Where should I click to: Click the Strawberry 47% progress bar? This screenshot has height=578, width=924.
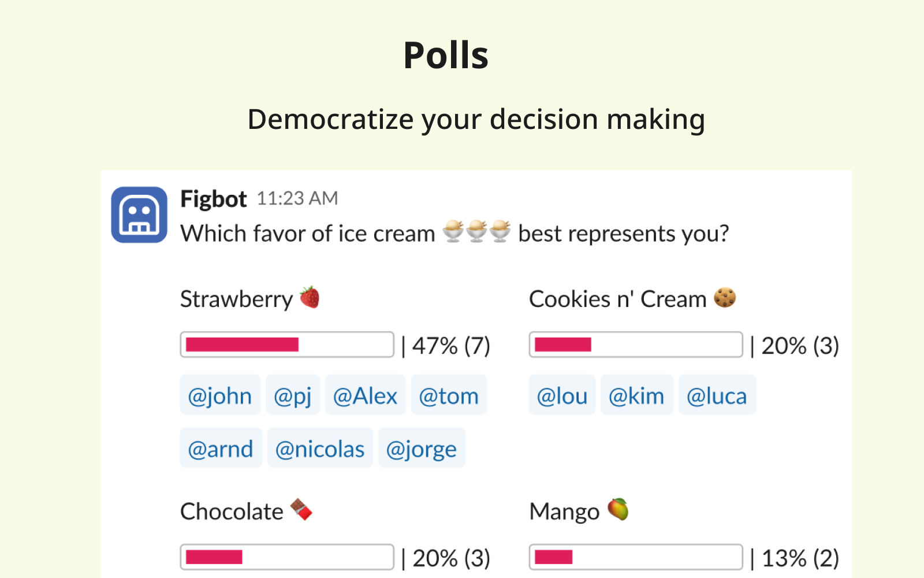click(x=287, y=344)
